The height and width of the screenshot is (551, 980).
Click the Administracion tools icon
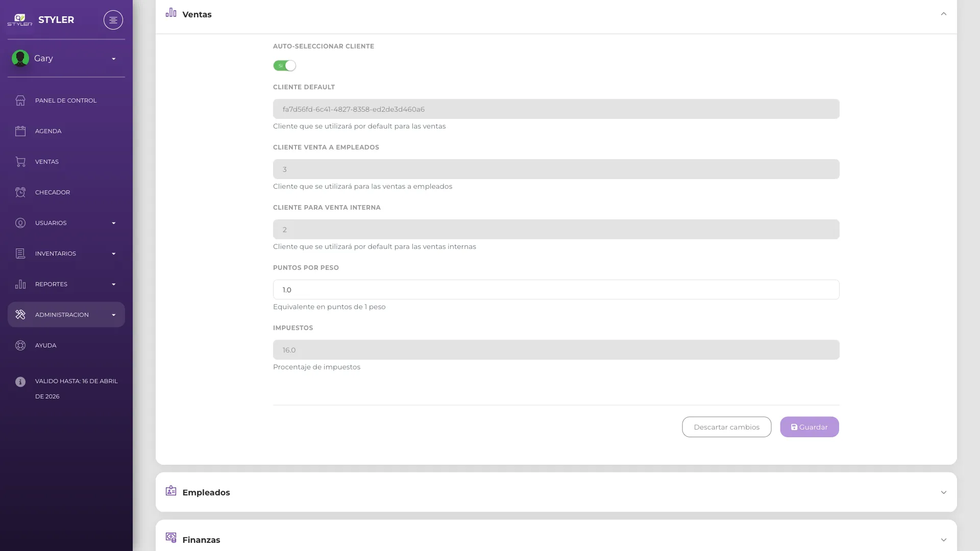click(x=20, y=315)
